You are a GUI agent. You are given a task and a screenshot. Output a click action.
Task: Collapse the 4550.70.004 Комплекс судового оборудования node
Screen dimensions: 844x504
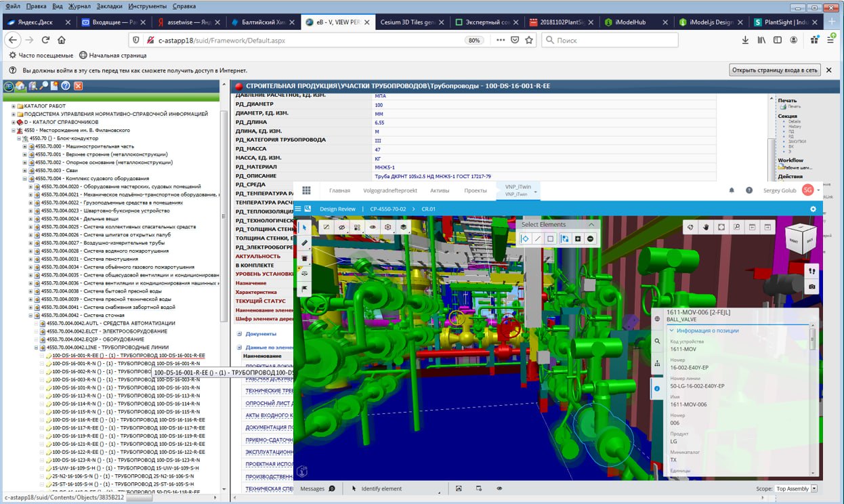(x=25, y=178)
